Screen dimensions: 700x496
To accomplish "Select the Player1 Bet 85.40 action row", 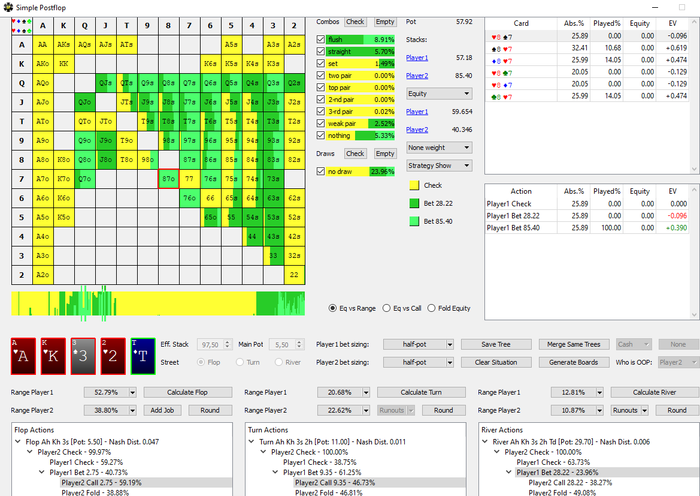I will [x=588, y=228].
